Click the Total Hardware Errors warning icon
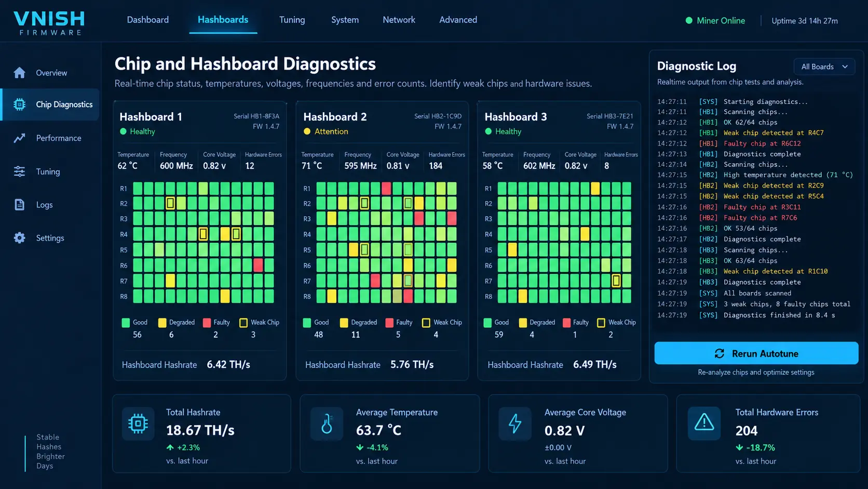 [704, 422]
